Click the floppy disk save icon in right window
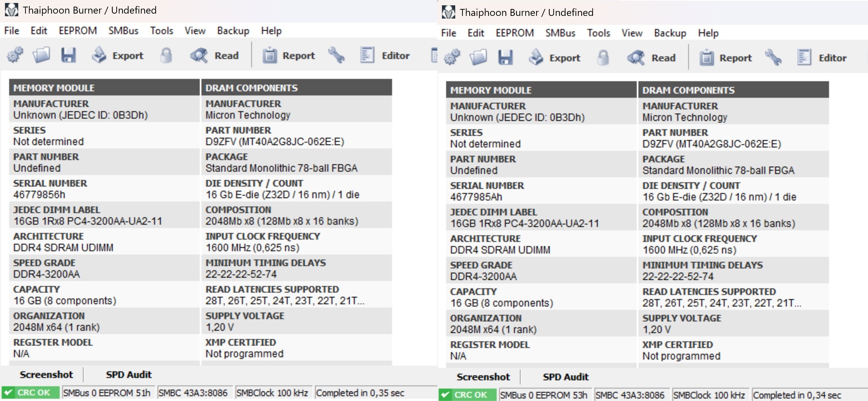 coord(505,57)
